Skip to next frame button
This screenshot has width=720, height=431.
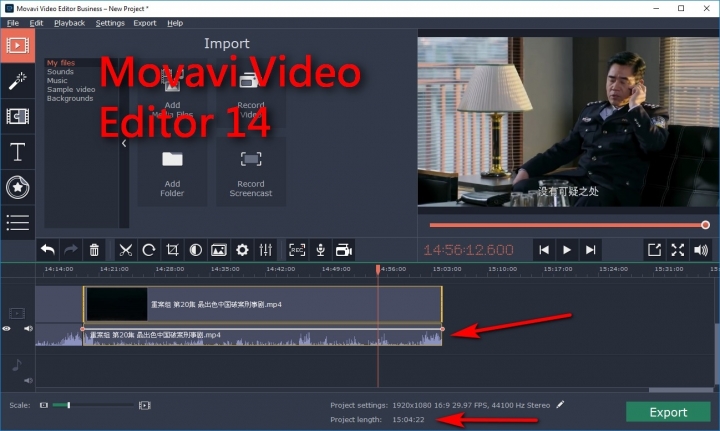(591, 250)
